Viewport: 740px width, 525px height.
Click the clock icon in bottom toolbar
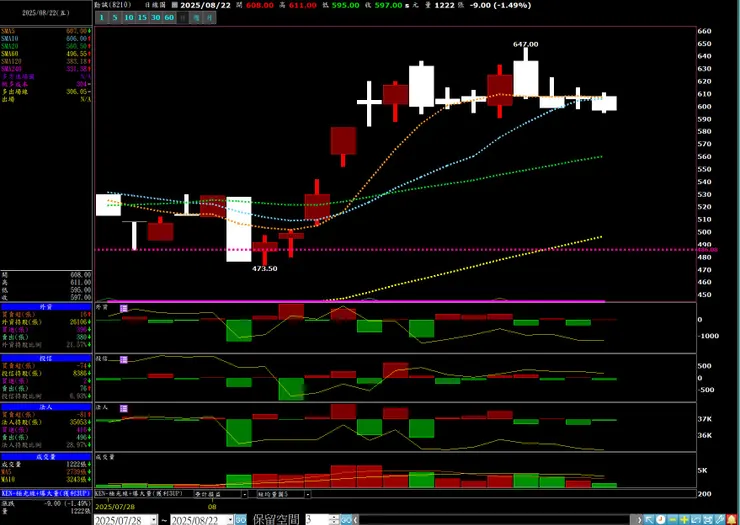click(661, 519)
